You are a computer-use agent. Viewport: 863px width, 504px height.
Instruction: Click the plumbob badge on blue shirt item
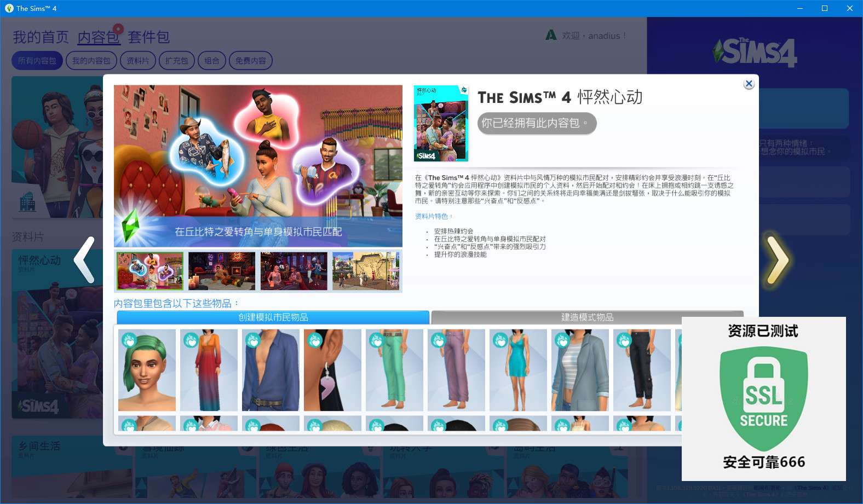pyautogui.click(x=253, y=340)
